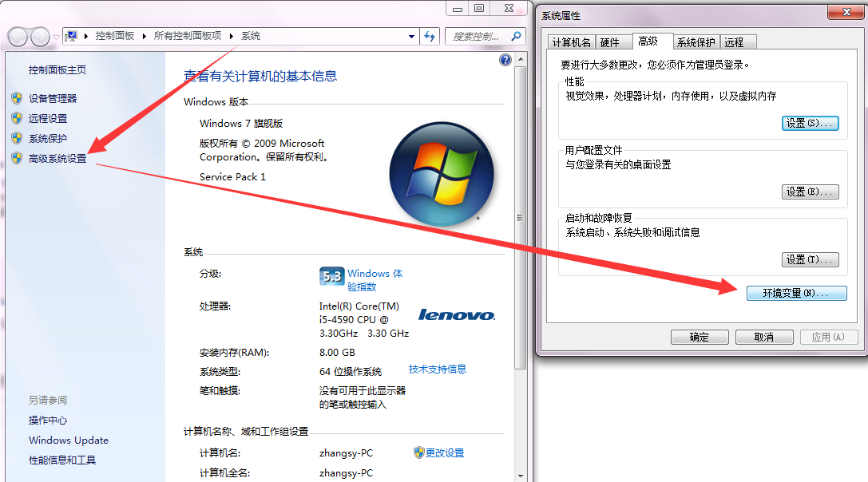
Task: Click the Windows 体验指数 link
Action: click(375, 280)
